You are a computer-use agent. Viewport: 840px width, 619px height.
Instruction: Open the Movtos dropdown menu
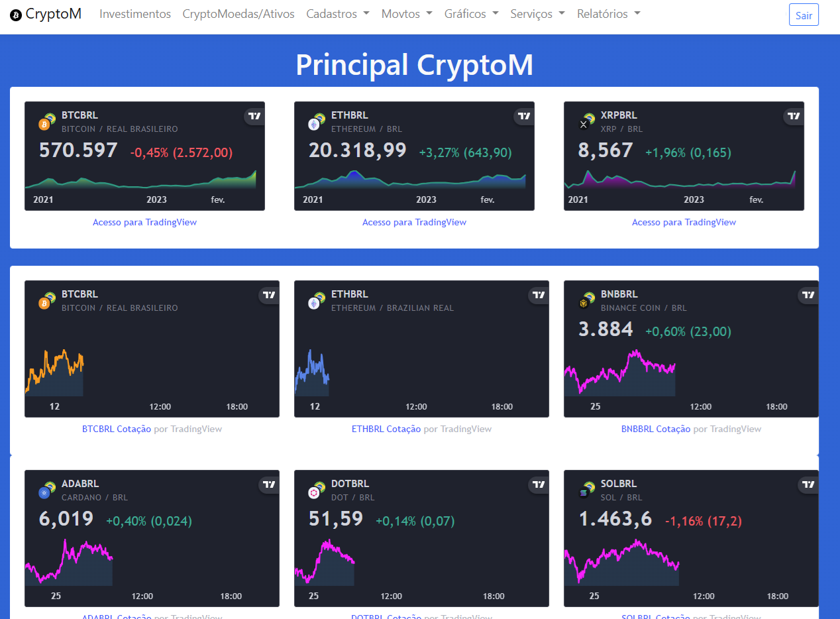[407, 14]
